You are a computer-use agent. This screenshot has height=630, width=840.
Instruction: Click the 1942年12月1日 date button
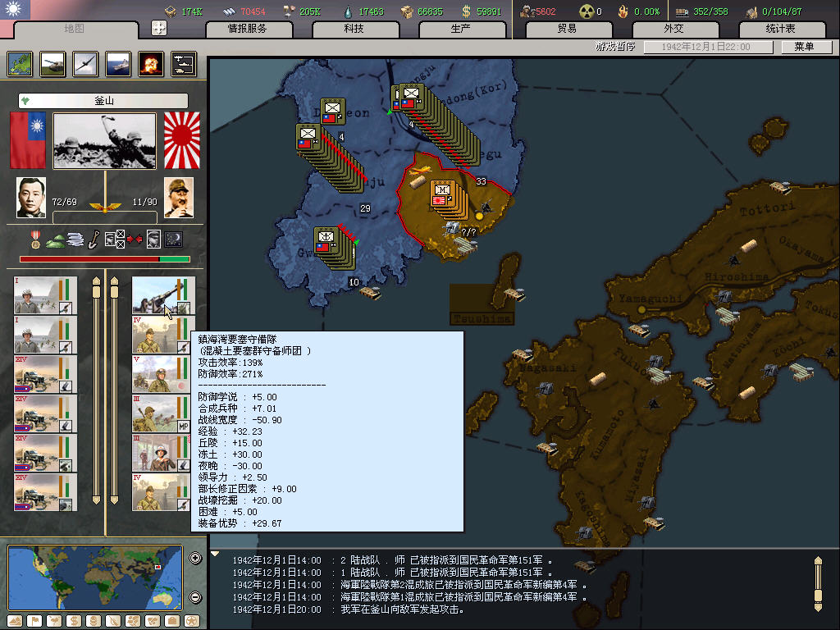click(709, 48)
